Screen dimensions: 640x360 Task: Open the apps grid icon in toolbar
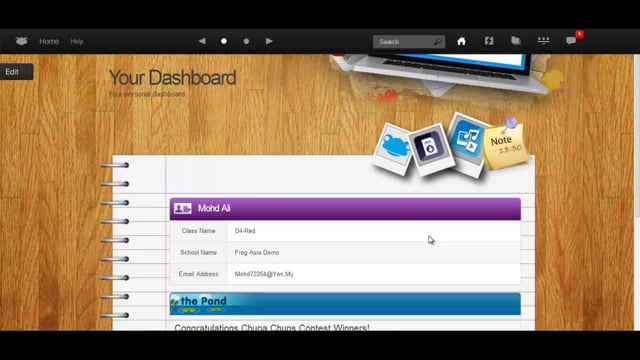(x=543, y=41)
